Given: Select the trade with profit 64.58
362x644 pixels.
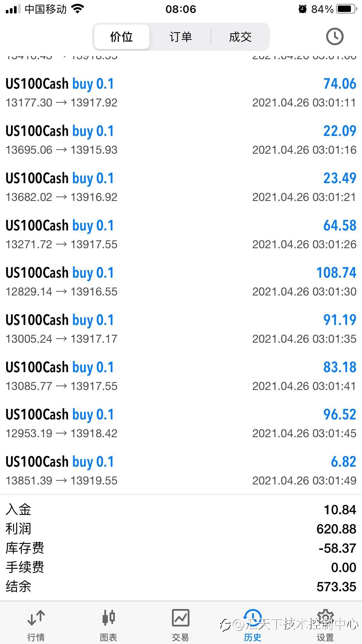Looking at the screenshot, I should tap(181, 235).
